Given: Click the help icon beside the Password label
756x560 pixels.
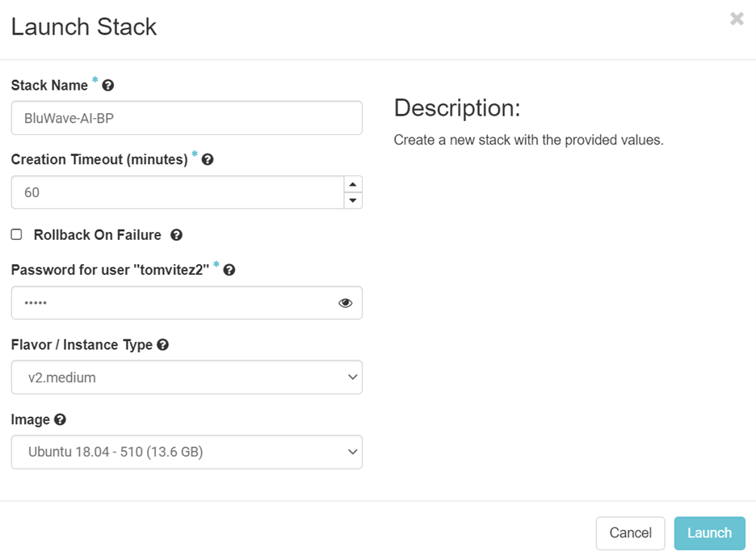Looking at the screenshot, I should (x=229, y=271).
